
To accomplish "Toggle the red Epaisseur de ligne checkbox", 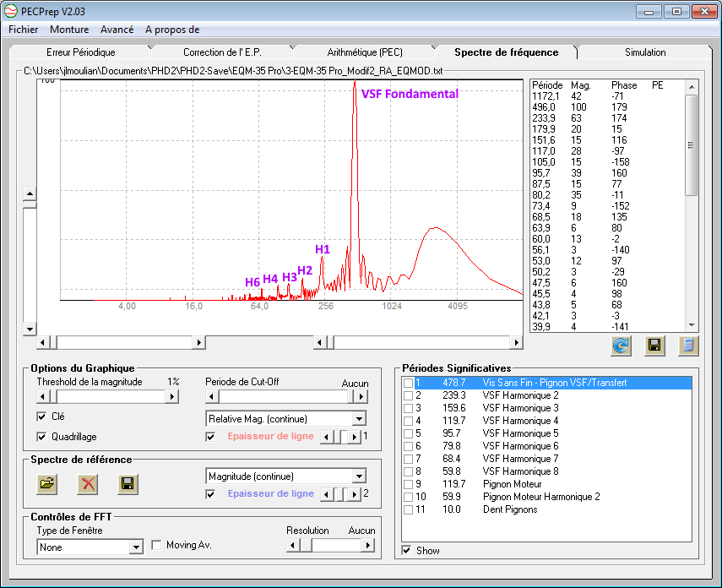I will coord(210,437).
